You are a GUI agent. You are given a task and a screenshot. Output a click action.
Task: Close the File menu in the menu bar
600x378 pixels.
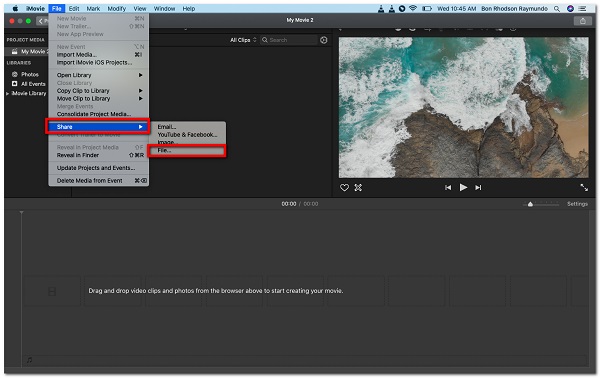[57, 8]
